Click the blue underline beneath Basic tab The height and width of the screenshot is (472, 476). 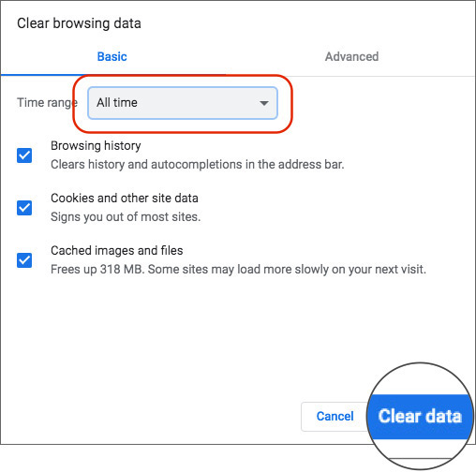[x=113, y=75]
